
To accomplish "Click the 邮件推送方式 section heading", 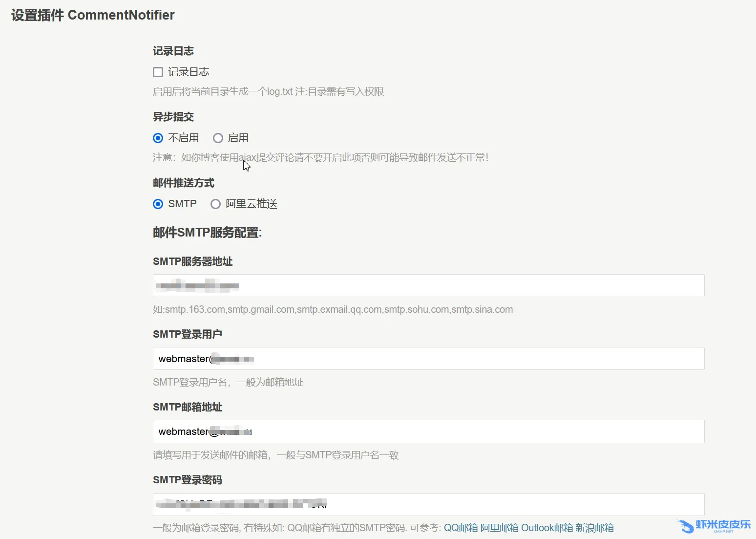I will point(184,183).
